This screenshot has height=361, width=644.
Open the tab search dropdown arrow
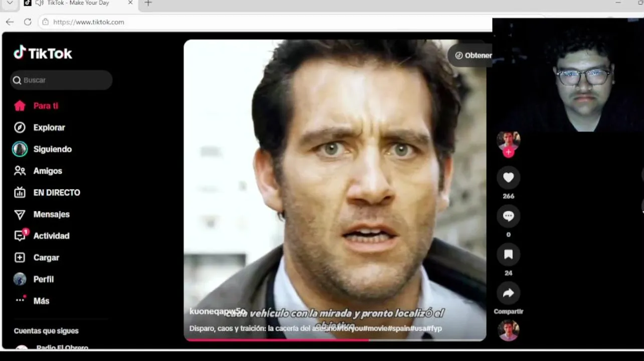tap(10, 3)
